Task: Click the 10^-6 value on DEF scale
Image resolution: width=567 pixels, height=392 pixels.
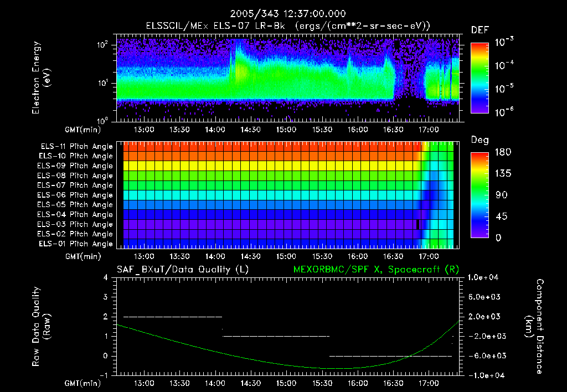Action: click(504, 112)
